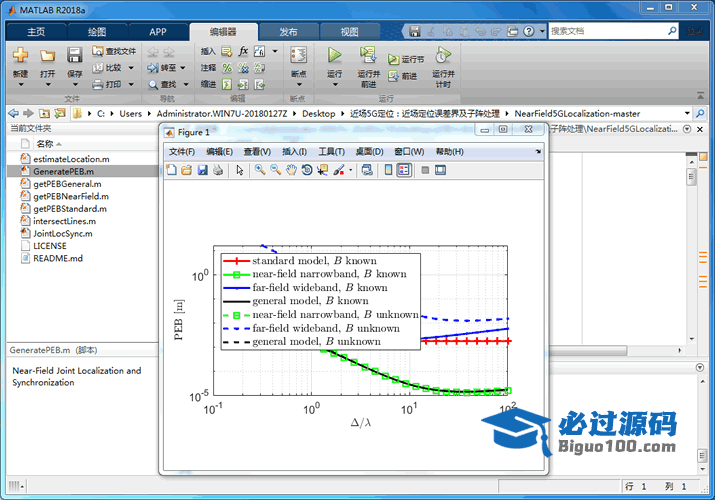Open the Print dropdown arrow

coord(131,85)
